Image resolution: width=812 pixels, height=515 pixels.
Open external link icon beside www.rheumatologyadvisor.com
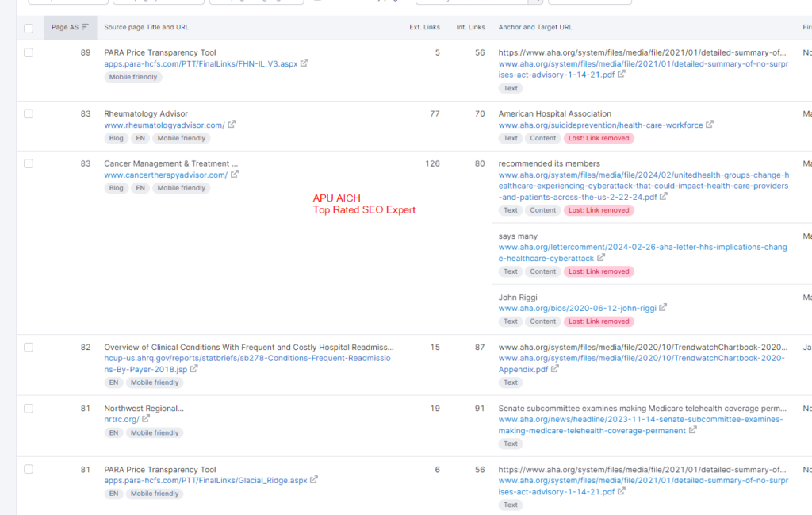232,125
